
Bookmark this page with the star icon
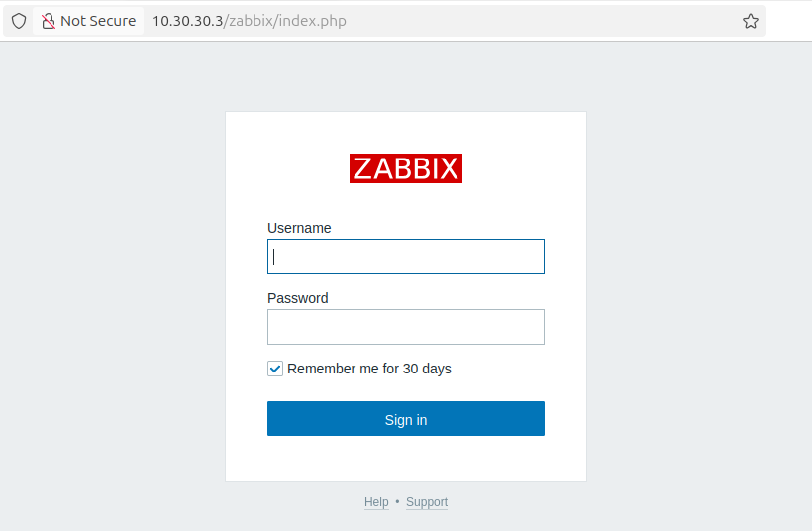pyautogui.click(x=751, y=21)
